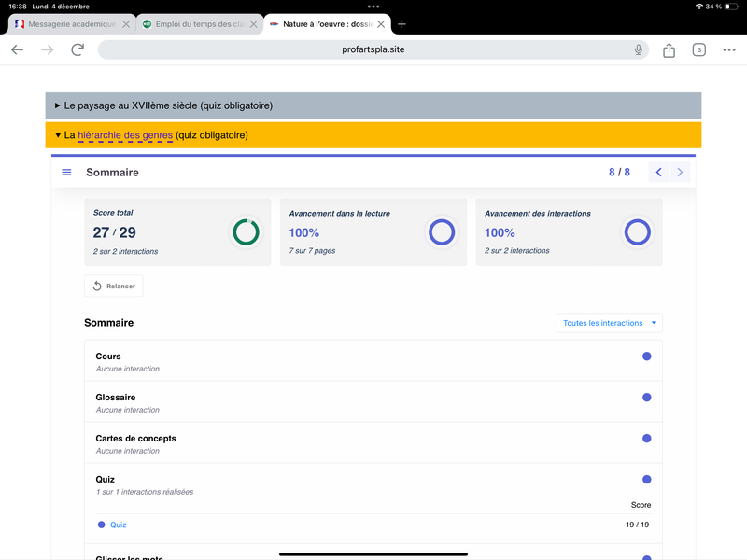Add a new tab with plus icon
The width and height of the screenshot is (747, 560).
pyautogui.click(x=402, y=24)
